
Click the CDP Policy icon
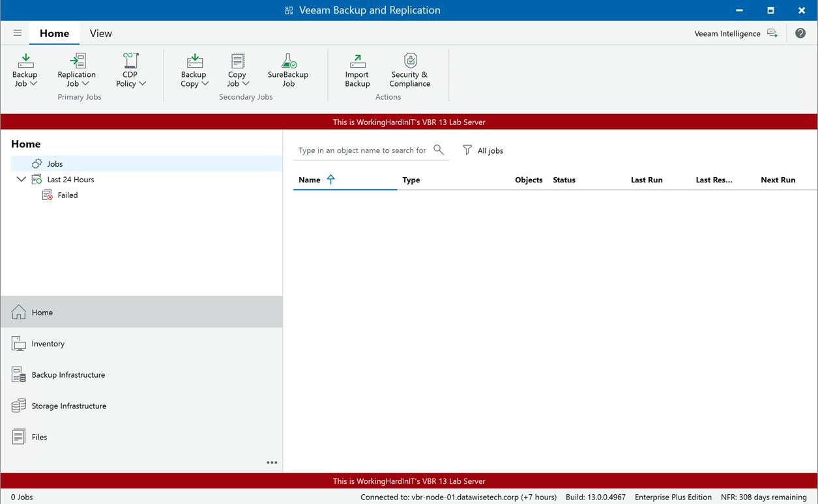(x=130, y=62)
